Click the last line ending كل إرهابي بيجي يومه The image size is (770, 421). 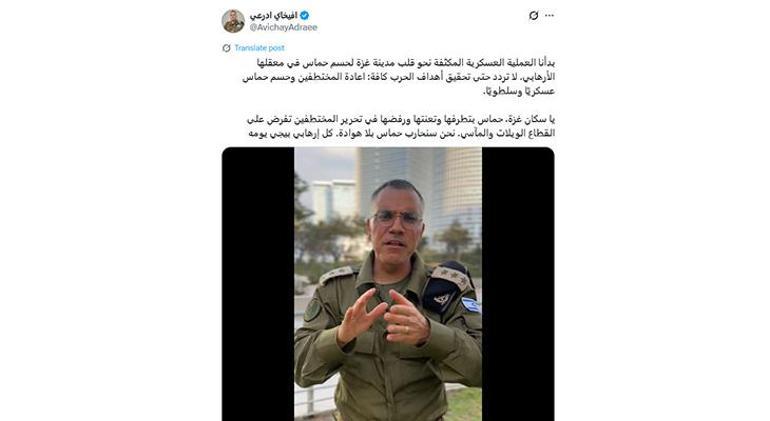click(401, 133)
